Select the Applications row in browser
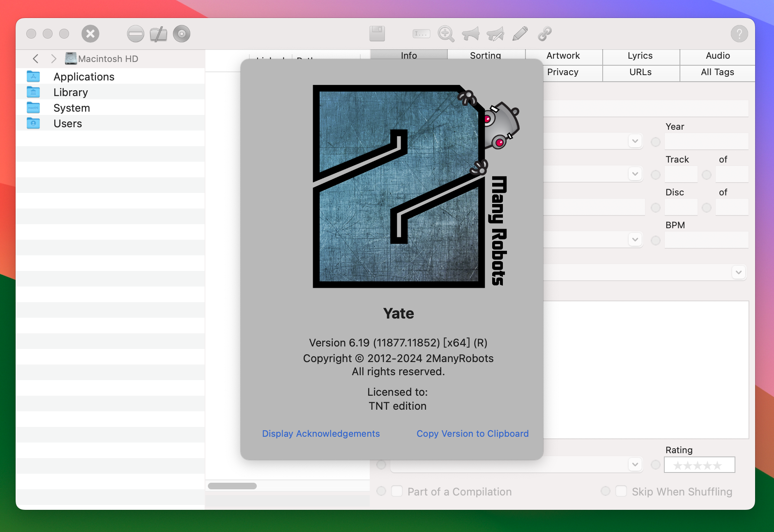 coord(110,76)
